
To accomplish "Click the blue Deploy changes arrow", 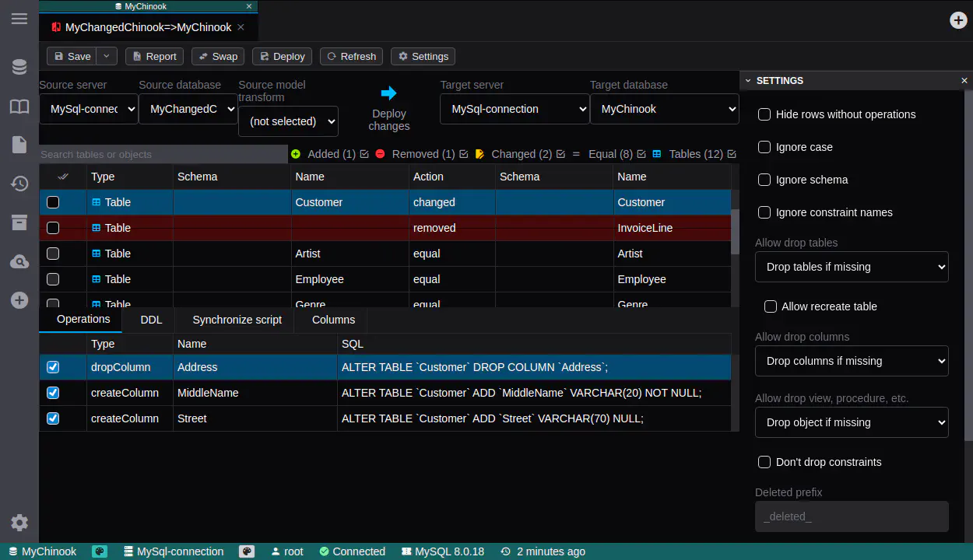I will [x=388, y=93].
